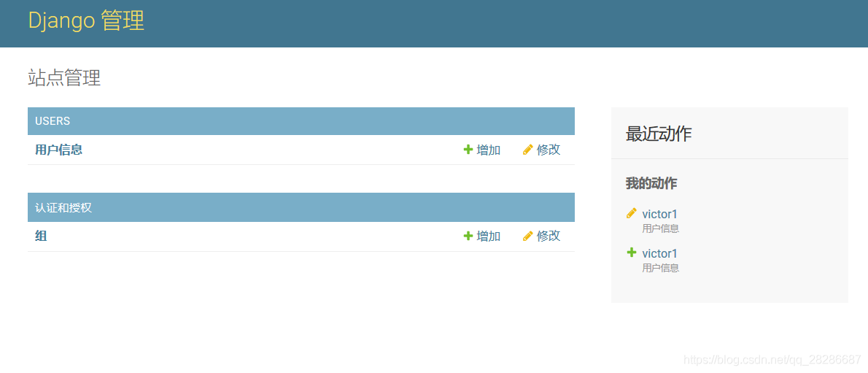Click the 最近动作 panel heading
The width and height of the screenshot is (868, 373).
[x=659, y=134]
